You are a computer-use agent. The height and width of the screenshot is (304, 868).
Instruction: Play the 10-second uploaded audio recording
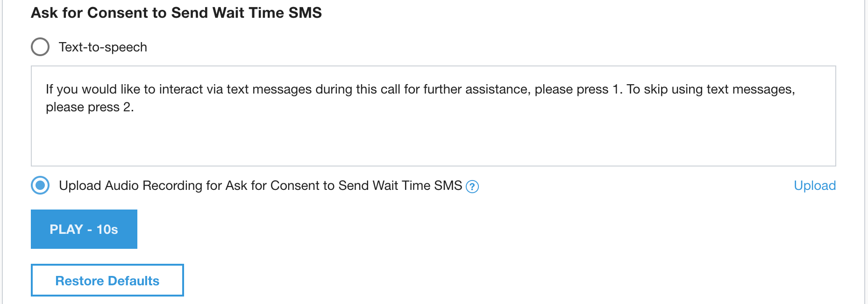coord(84,229)
